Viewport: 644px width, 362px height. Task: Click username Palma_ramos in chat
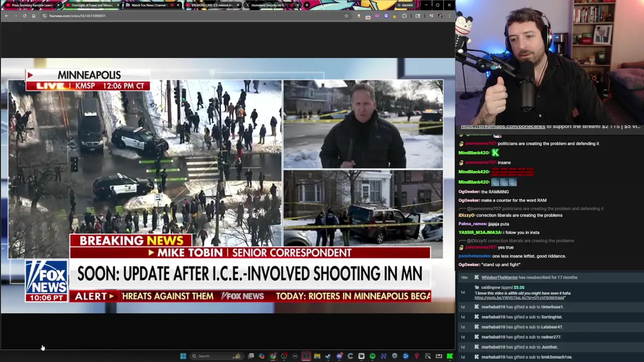click(x=472, y=224)
